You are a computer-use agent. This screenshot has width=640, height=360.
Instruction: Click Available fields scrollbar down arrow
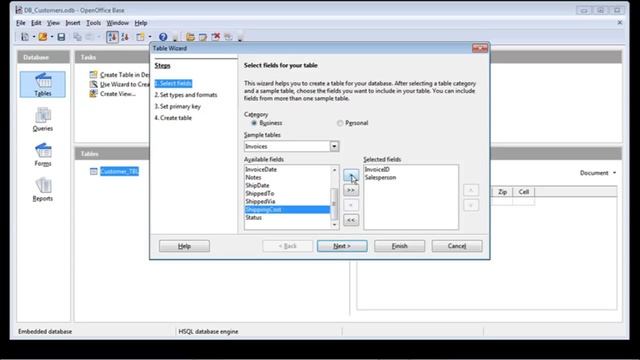point(334,224)
